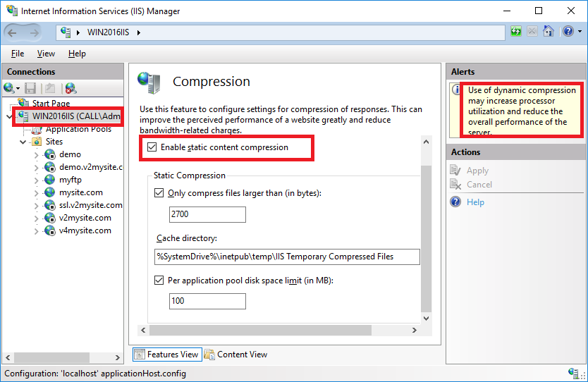Select the myftp site icon
This screenshot has height=382, width=588.
50,180
